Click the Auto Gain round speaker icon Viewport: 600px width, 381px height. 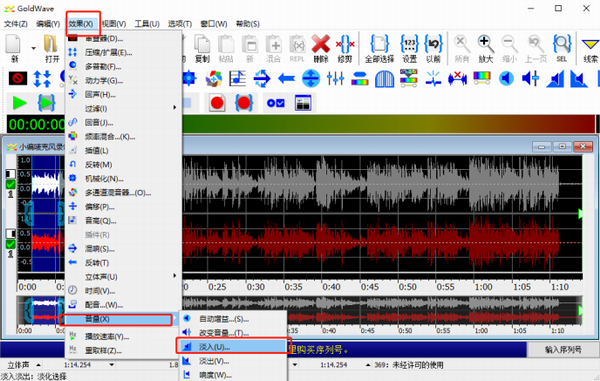point(506,78)
